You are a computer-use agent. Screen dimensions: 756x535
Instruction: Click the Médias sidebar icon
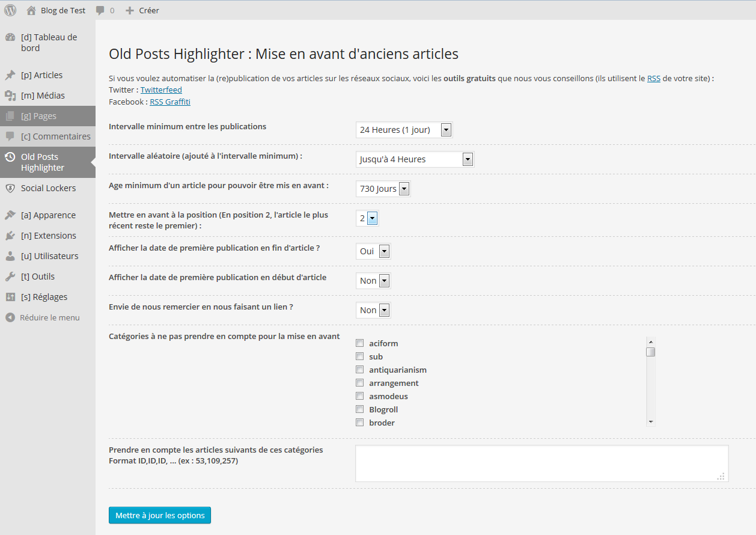[10, 96]
